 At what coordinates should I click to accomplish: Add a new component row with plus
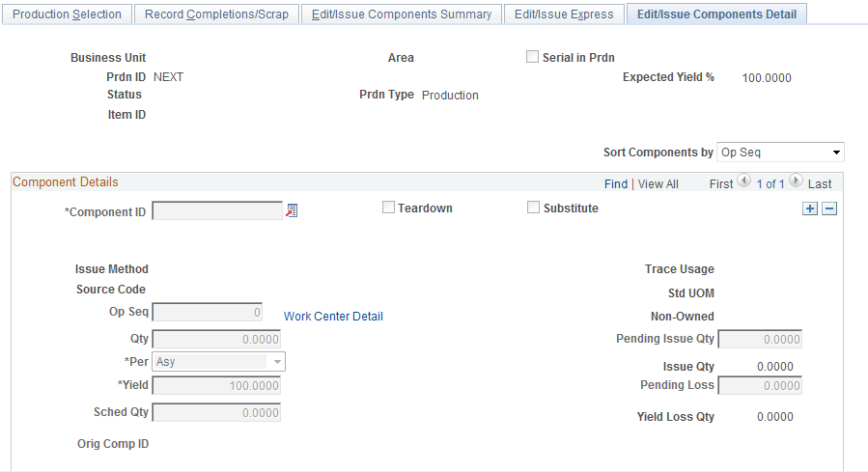pyautogui.click(x=810, y=208)
